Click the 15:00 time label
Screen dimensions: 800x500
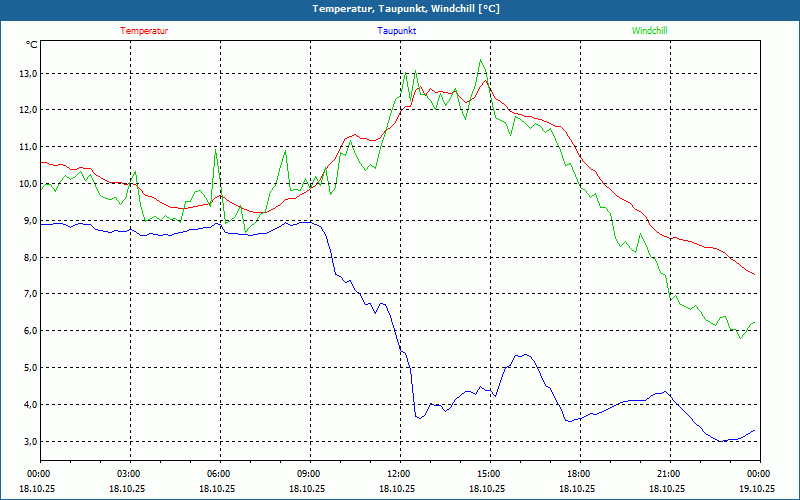point(488,474)
